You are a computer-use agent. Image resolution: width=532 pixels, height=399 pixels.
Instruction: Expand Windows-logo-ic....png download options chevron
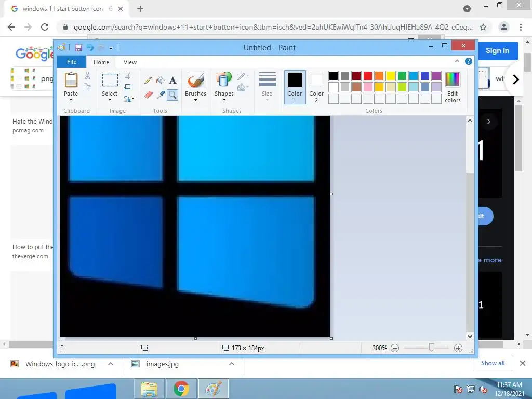(111, 364)
